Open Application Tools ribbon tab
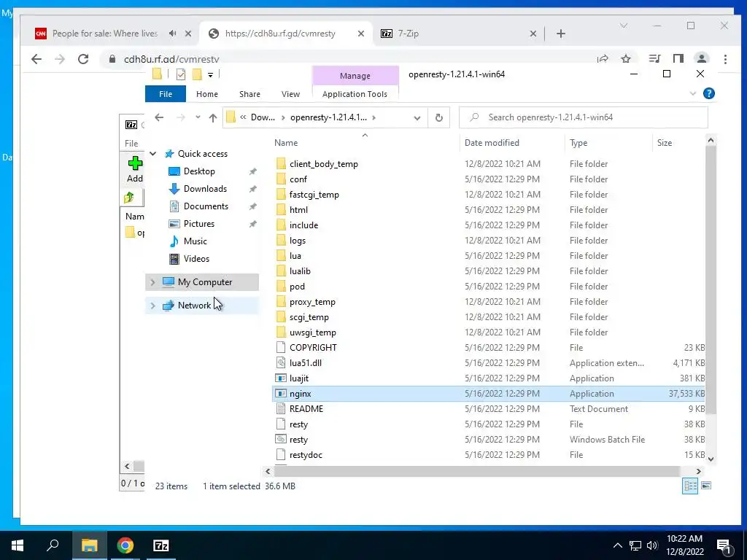This screenshot has height=560, width=747. point(355,94)
